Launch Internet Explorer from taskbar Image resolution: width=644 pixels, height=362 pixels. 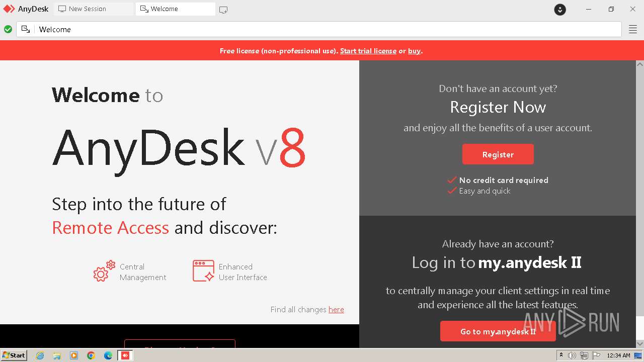(40, 355)
